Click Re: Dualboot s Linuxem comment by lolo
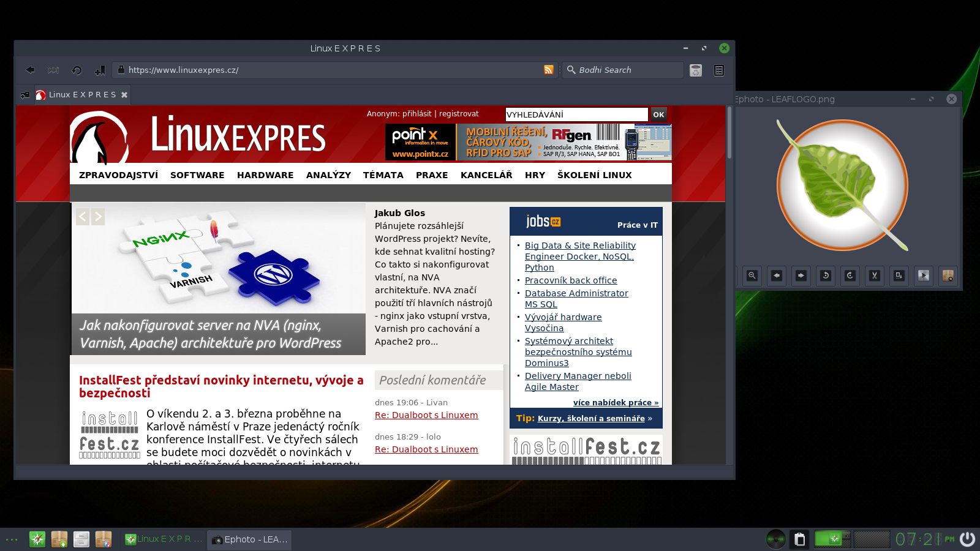 tap(426, 449)
